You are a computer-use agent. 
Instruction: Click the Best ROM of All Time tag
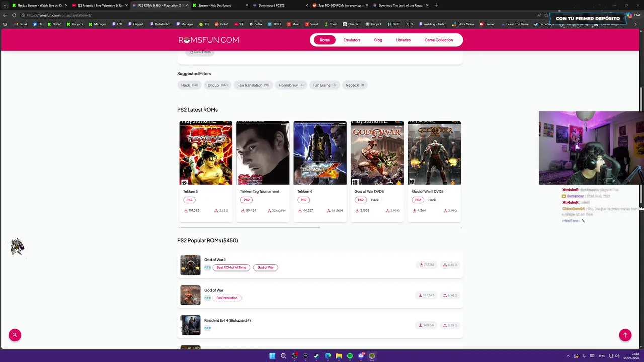pyautogui.click(x=231, y=268)
